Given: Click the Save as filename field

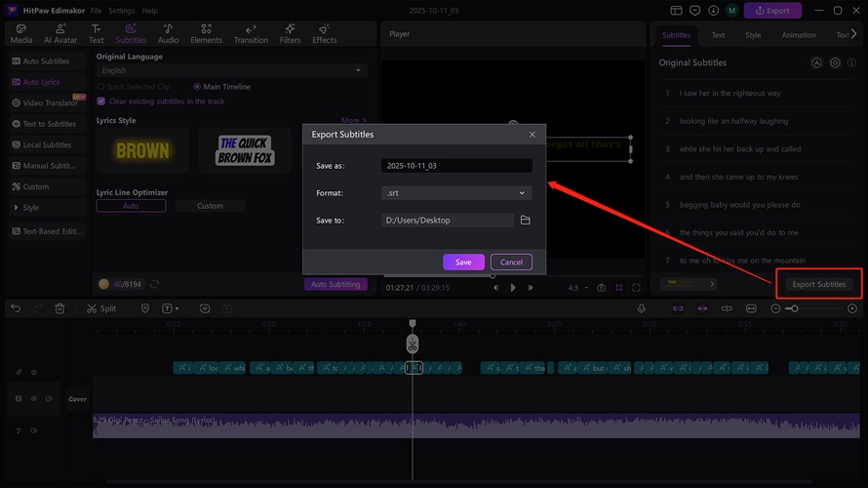Looking at the screenshot, I should 455,166.
